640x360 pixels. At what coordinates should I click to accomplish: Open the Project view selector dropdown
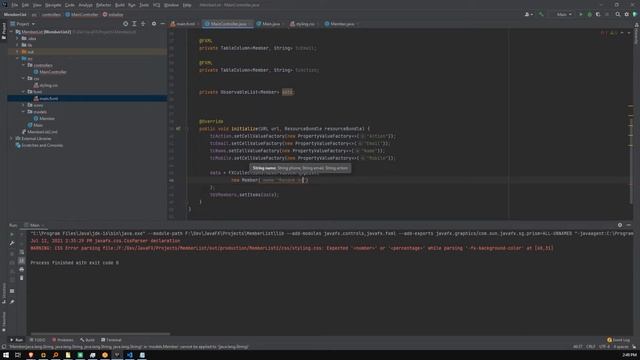(23, 24)
